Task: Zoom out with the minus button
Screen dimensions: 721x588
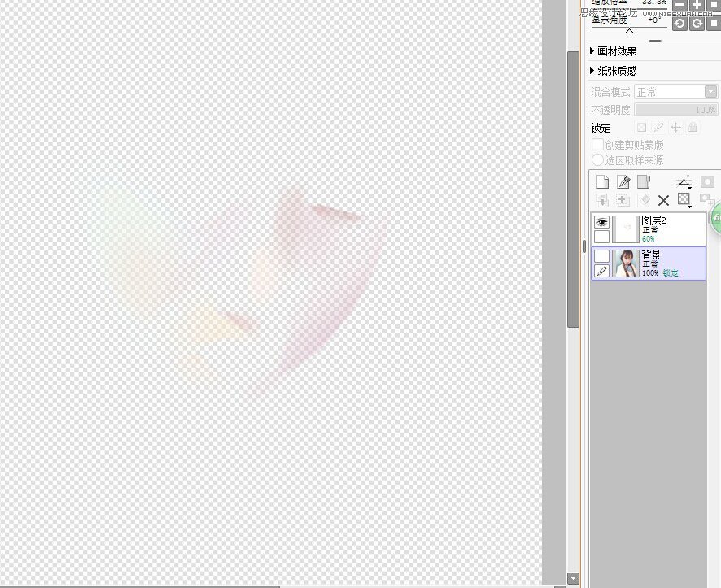Action: [x=679, y=5]
